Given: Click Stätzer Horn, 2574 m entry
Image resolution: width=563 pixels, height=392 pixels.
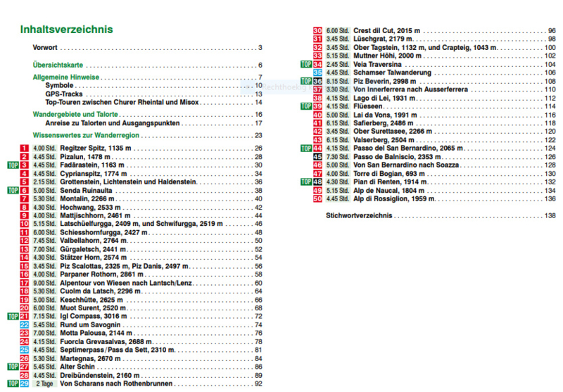Looking at the screenshot, I should click(94, 258).
